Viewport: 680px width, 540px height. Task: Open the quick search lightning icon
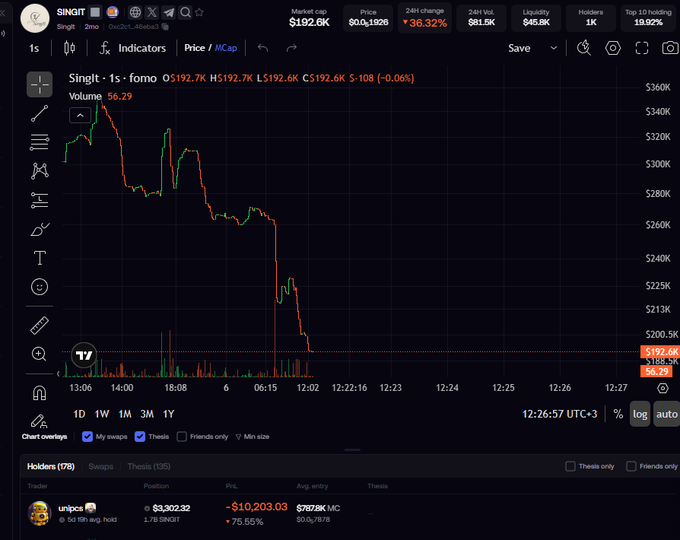[584, 48]
